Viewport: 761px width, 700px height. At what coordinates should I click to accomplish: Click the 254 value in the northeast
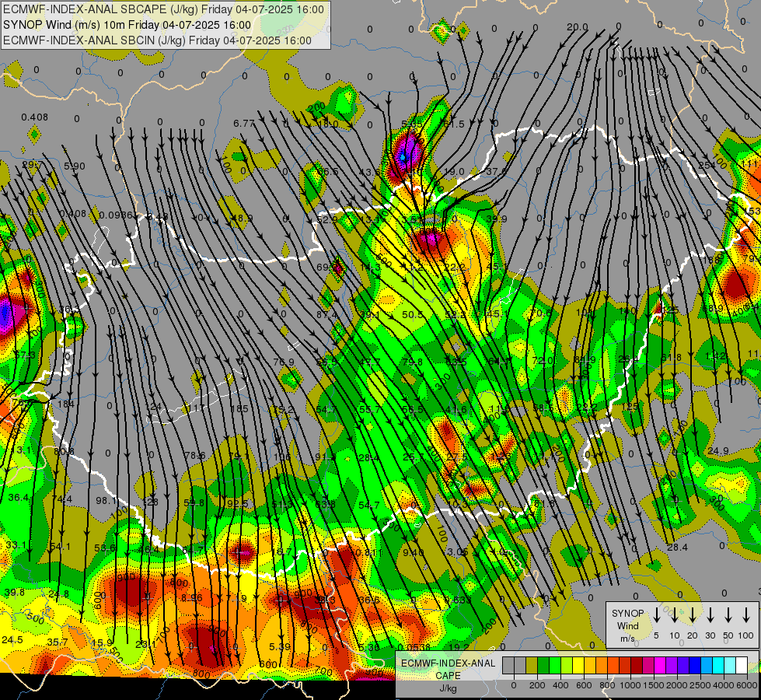[707, 165]
